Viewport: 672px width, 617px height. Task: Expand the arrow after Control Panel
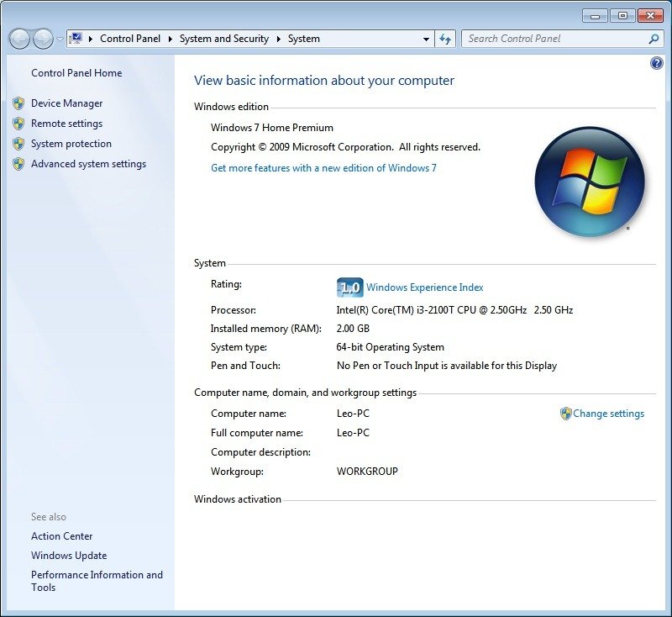(171, 39)
